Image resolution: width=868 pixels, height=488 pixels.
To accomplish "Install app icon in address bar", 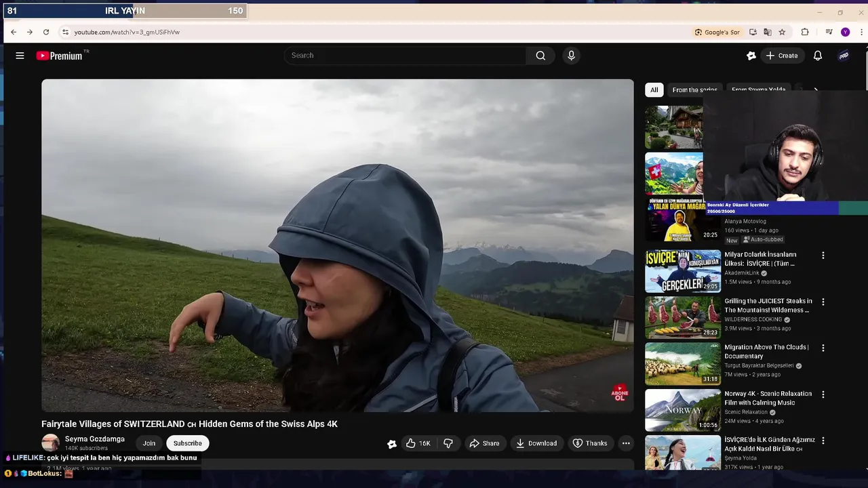I will click(753, 32).
